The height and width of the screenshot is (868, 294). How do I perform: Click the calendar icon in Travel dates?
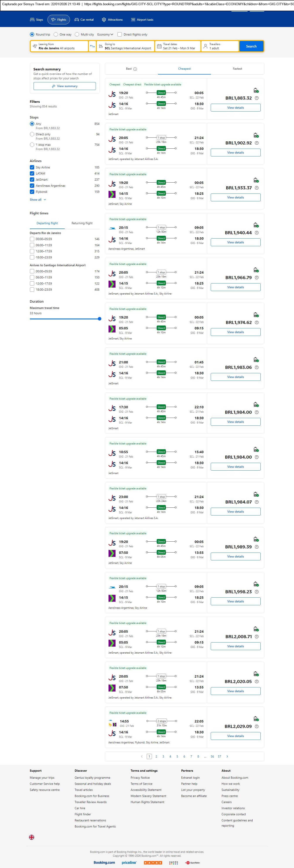[159, 46]
